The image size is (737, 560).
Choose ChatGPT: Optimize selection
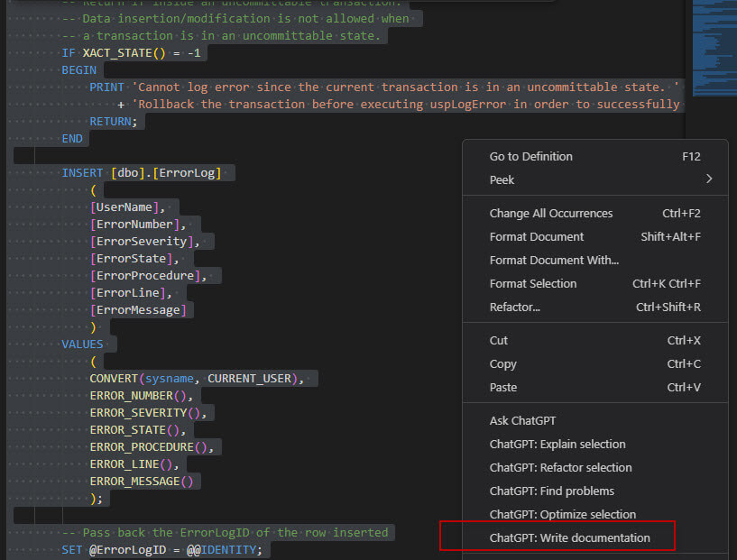(x=561, y=514)
